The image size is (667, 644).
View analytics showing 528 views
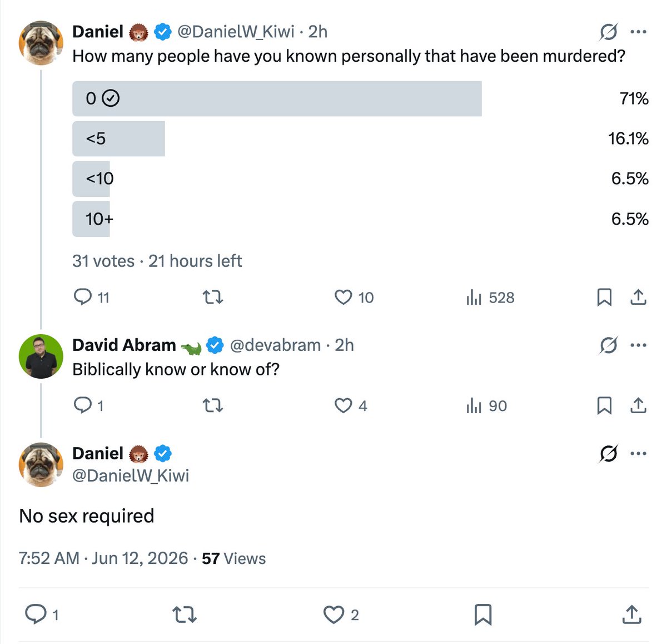click(490, 298)
